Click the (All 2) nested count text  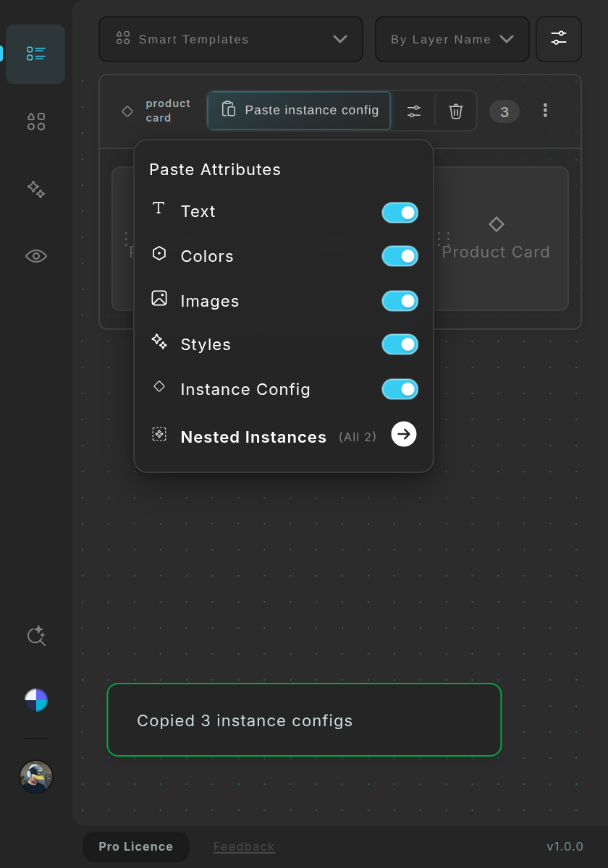click(358, 437)
